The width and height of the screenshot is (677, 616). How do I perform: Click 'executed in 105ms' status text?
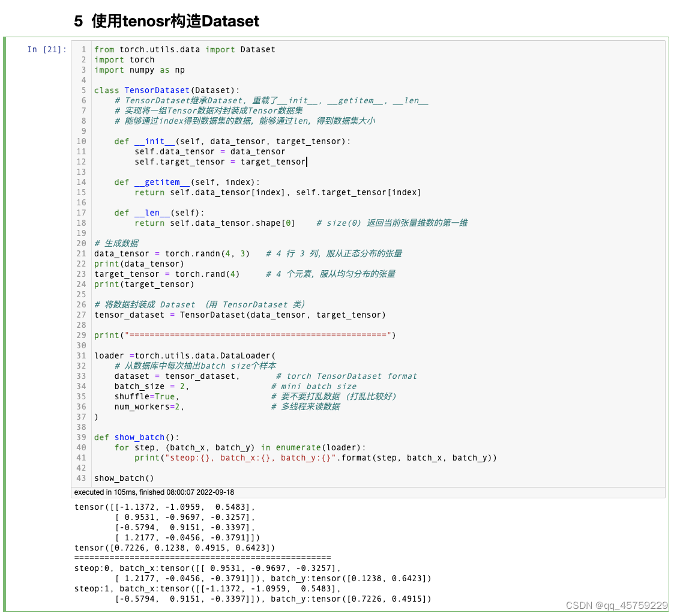pos(154,492)
